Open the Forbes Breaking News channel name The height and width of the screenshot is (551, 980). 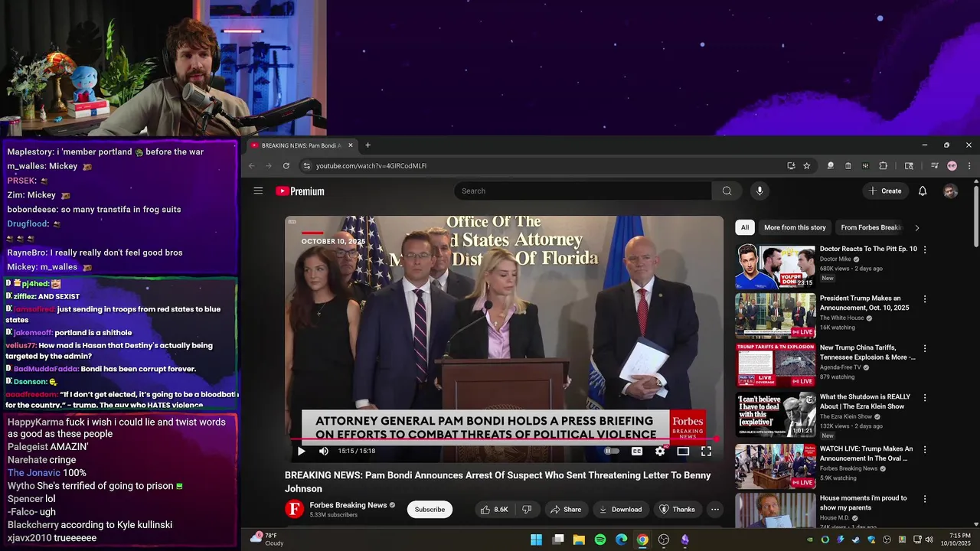[x=348, y=505]
